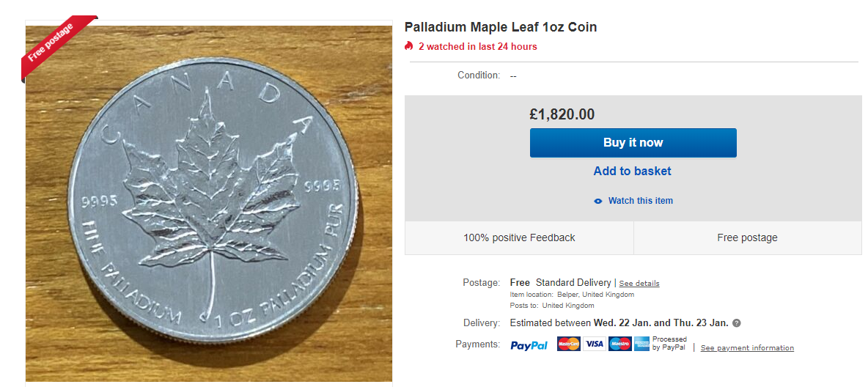868x387 pixels.
Task: Select Add to basket
Action: [x=633, y=171]
